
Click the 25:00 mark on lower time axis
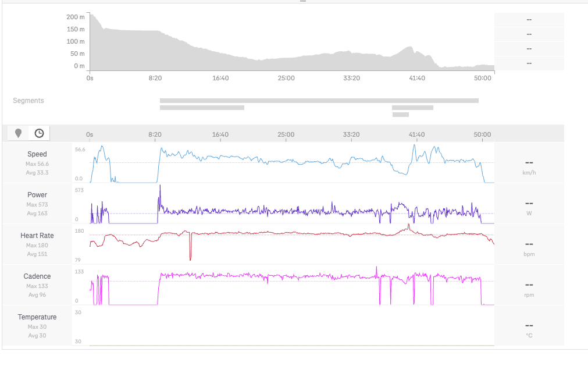pyautogui.click(x=286, y=134)
